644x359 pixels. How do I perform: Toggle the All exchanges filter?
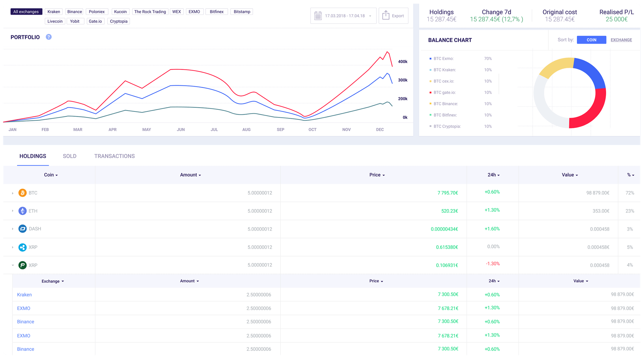(x=26, y=12)
